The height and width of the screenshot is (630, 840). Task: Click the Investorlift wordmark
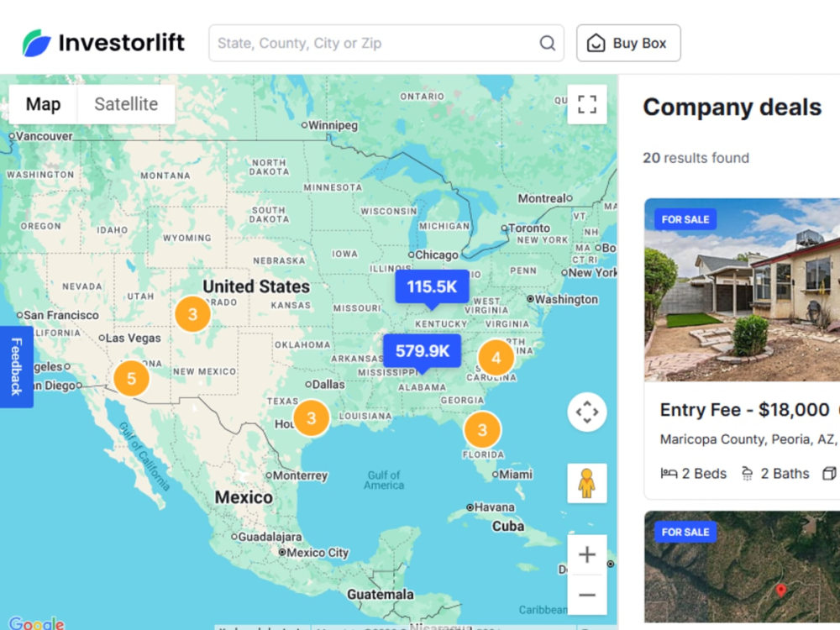pyautogui.click(x=122, y=43)
